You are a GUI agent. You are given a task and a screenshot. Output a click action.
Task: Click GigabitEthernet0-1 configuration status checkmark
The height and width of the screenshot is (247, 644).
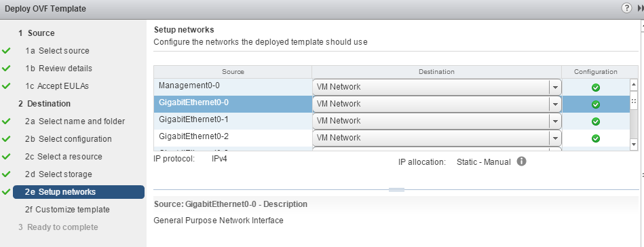click(x=596, y=121)
